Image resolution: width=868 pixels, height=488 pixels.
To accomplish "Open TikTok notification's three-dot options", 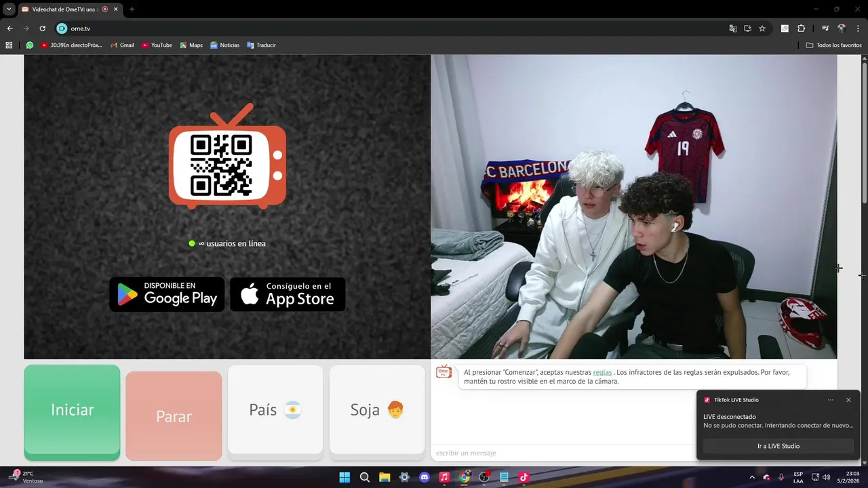I will pos(830,400).
